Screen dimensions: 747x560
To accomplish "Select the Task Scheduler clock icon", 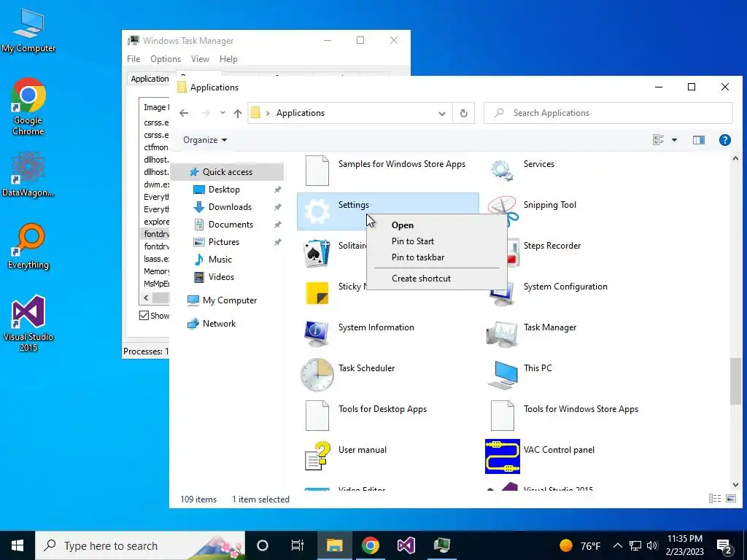I will (x=317, y=375).
